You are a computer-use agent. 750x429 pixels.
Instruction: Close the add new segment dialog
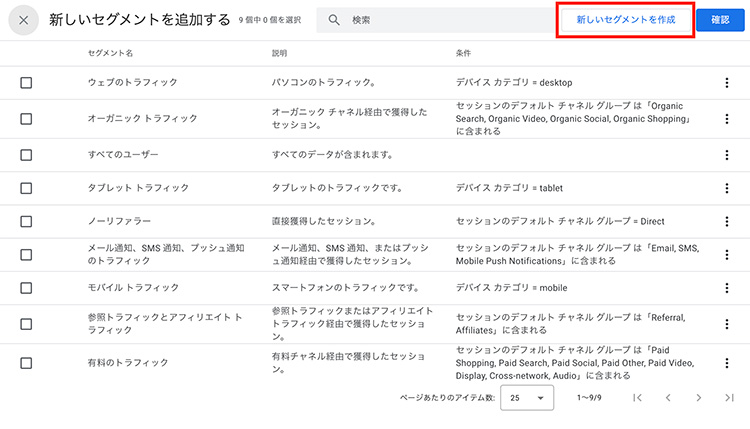pos(23,20)
